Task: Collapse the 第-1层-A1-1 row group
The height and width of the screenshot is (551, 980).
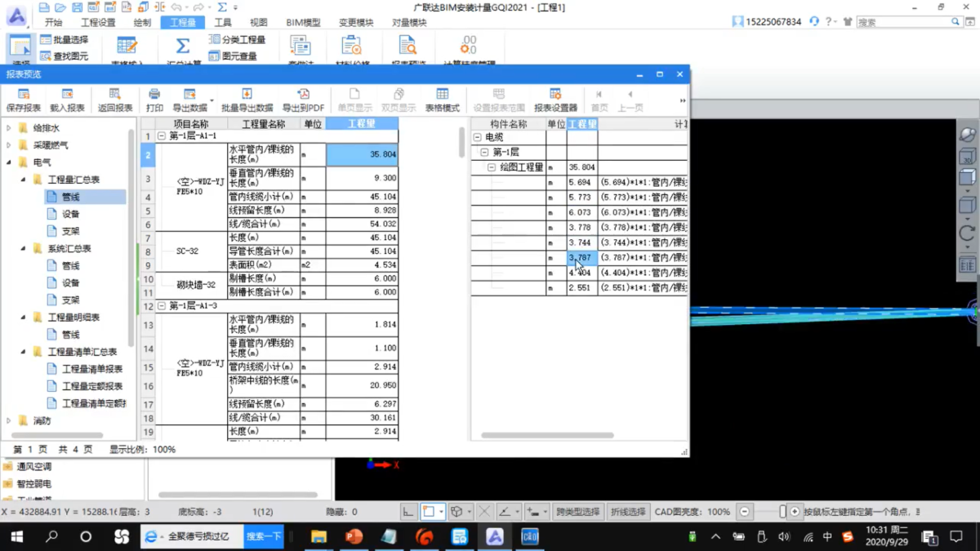Action: tap(162, 136)
